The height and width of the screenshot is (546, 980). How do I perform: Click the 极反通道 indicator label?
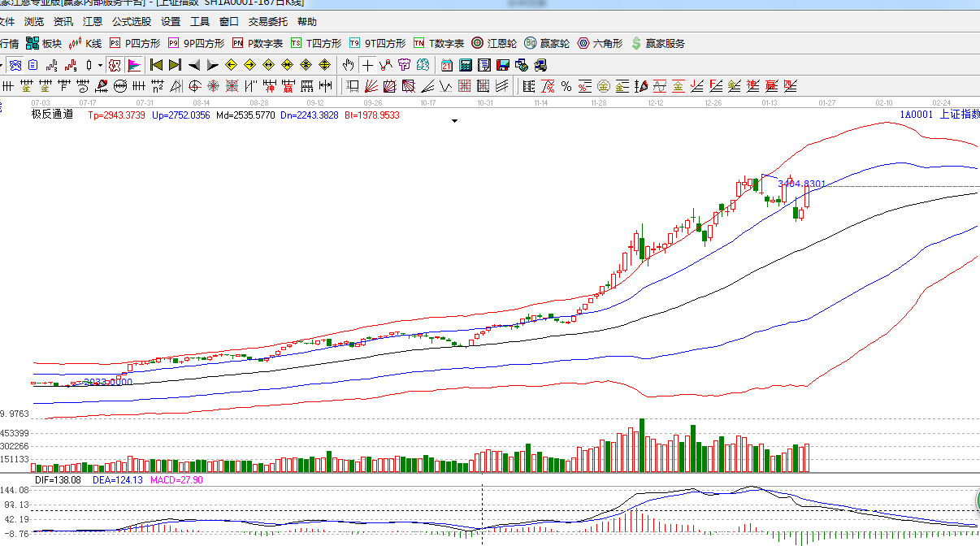tap(52, 115)
